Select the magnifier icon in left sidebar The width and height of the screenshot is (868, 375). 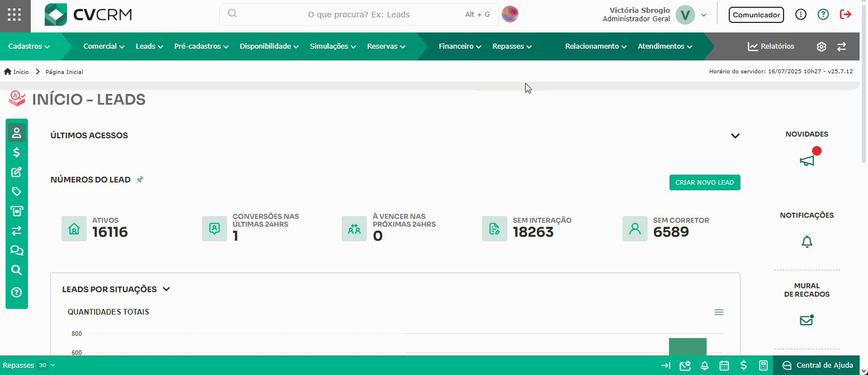coord(17,270)
